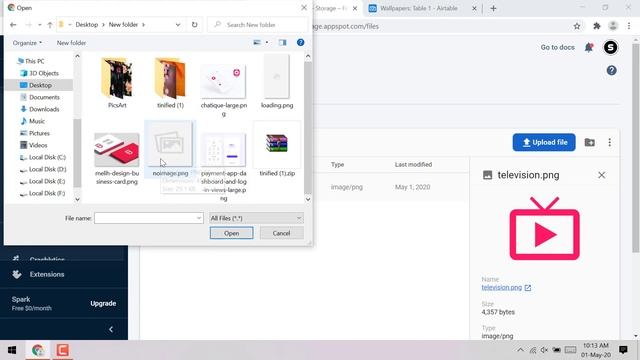Open Documents in navigation tree
640x360 pixels.
[40, 97]
